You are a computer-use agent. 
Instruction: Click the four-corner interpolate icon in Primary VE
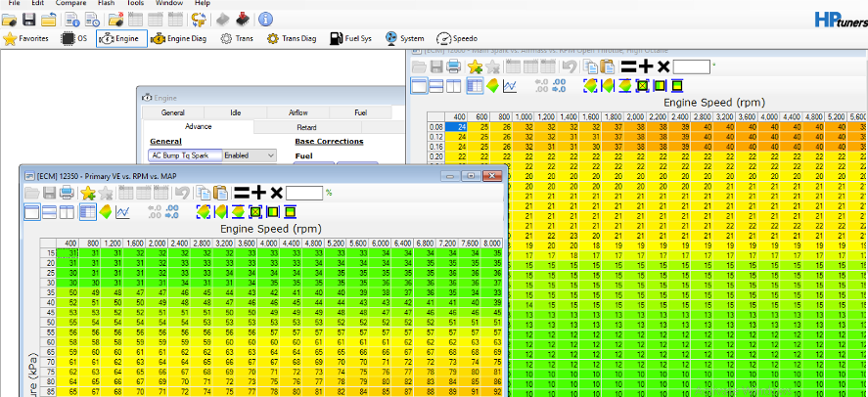[x=204, y=212]
